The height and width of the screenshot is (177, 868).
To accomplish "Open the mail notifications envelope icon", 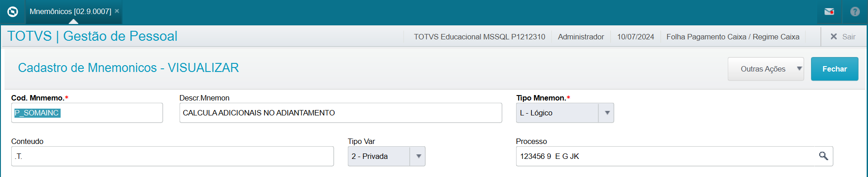I will (x=829, y=12).
